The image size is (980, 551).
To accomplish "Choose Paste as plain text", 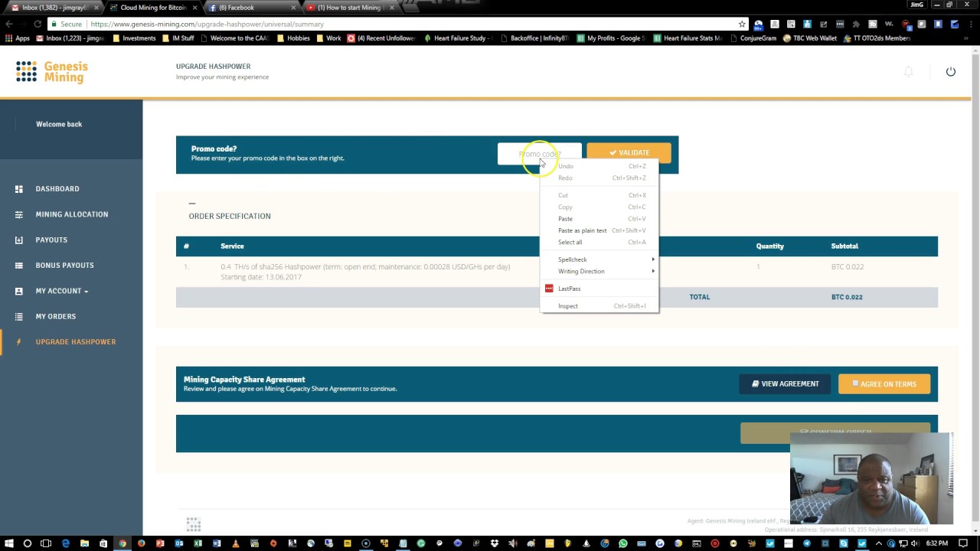I will click(582, 230).
